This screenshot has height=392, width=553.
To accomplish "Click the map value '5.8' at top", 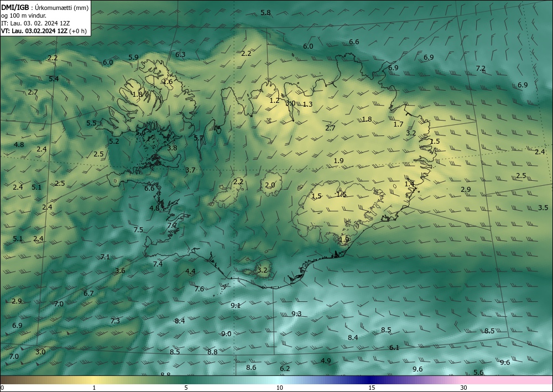I will point(265,13).
